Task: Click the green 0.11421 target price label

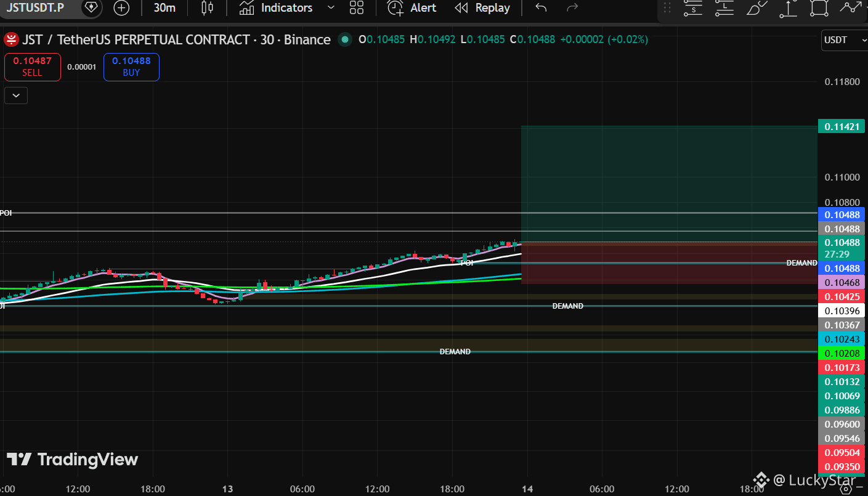Action: click(x=841, y=127)
